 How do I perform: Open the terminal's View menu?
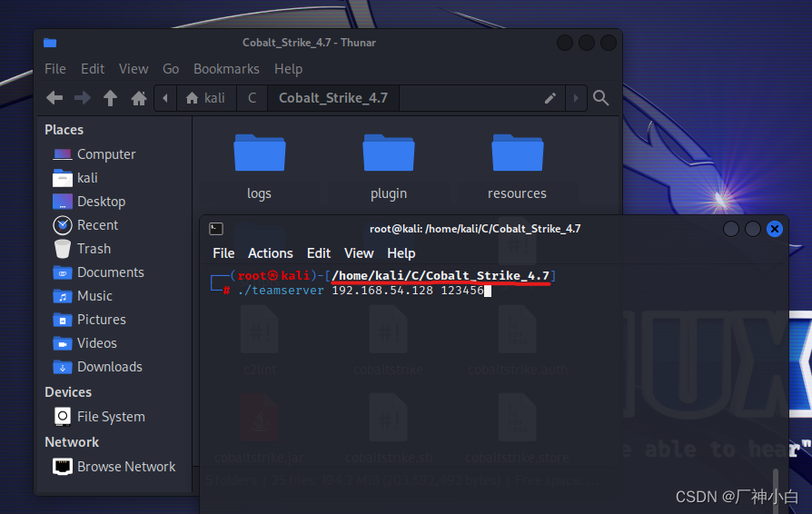click(x=359, y=253)
